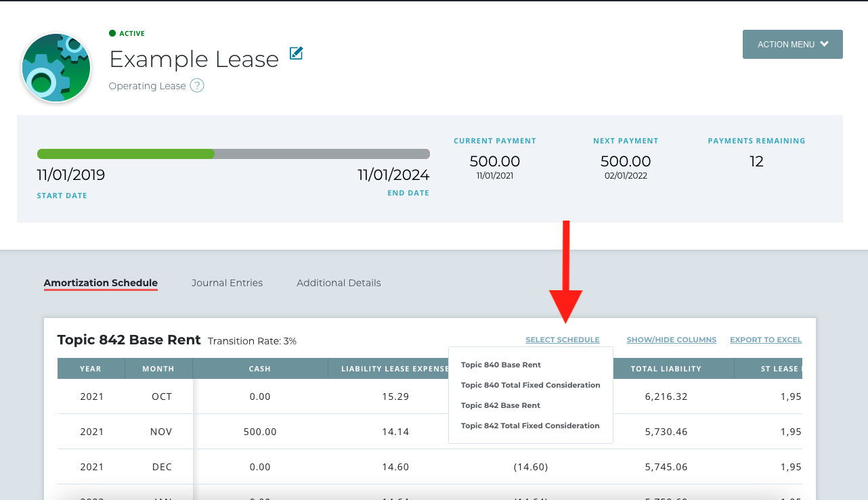This screenshot has height=500, width=868.
Task: Click the Operating Lease help question mark icon
Action: pyautogui.click(x=197, y=86)
